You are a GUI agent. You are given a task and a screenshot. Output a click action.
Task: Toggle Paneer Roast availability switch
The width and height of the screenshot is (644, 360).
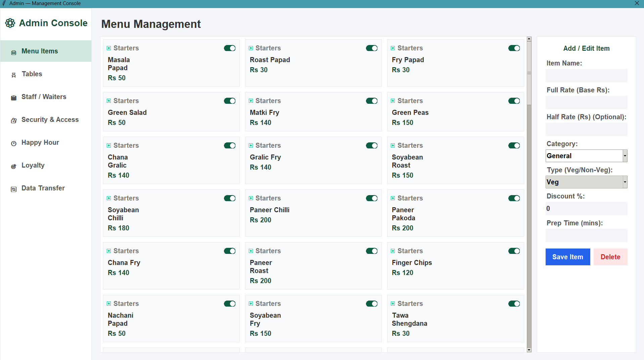pyautogui.click(x=372, y=251)
